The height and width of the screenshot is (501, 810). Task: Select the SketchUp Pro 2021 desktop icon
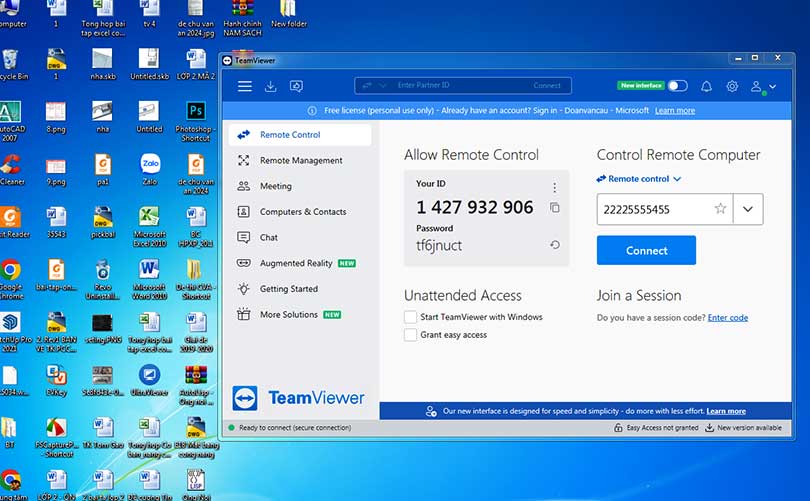pyautogui.click(x=12, y=332)
